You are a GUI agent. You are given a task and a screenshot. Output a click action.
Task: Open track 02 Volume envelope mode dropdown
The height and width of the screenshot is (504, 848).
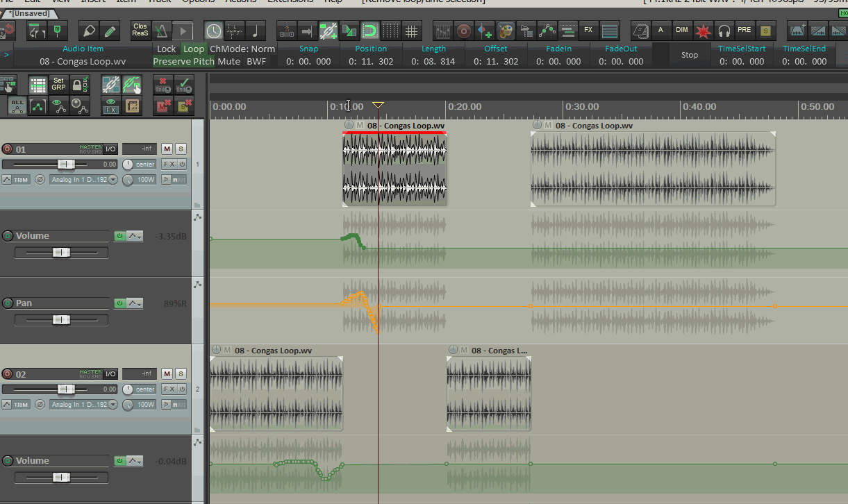[x=135, y=461]
